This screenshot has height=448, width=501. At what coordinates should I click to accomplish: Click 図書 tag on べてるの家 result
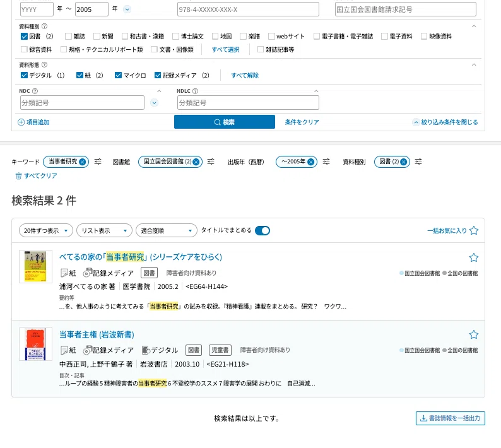click(x=149, y=273)
